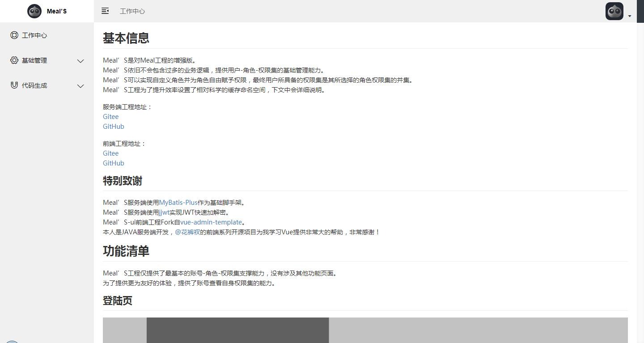The height and width of the screenshot is (343, 644).
Task: Follow the MyBatis-Plus link
Action: pos(178,203)
